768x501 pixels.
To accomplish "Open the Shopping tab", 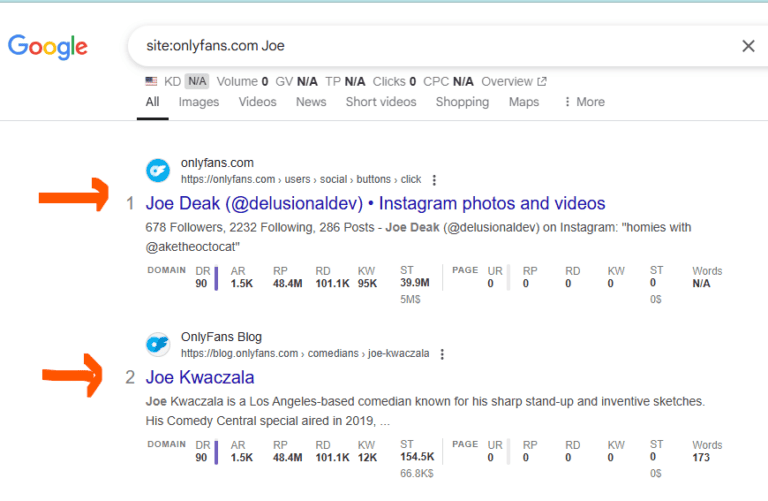I will (x=462, y=102).
